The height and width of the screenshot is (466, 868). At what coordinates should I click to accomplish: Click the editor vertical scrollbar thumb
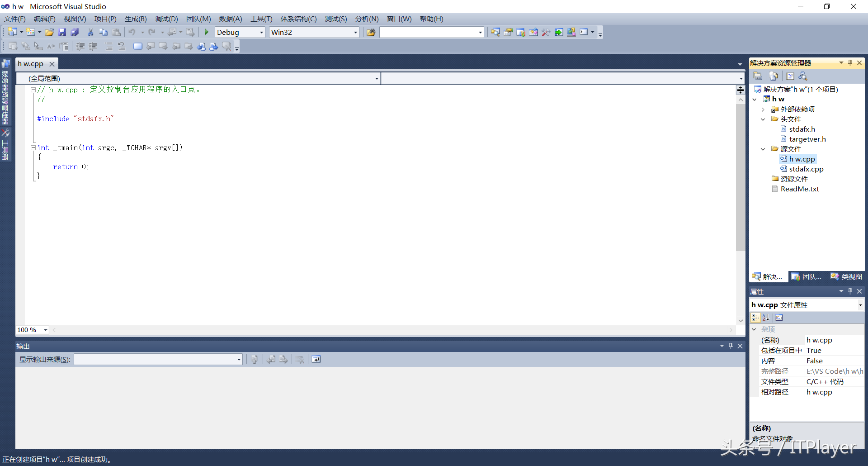741,177
